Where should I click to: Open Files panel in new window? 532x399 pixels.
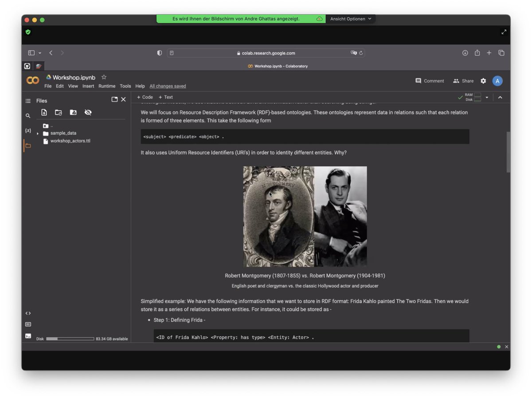click(114, 99)
